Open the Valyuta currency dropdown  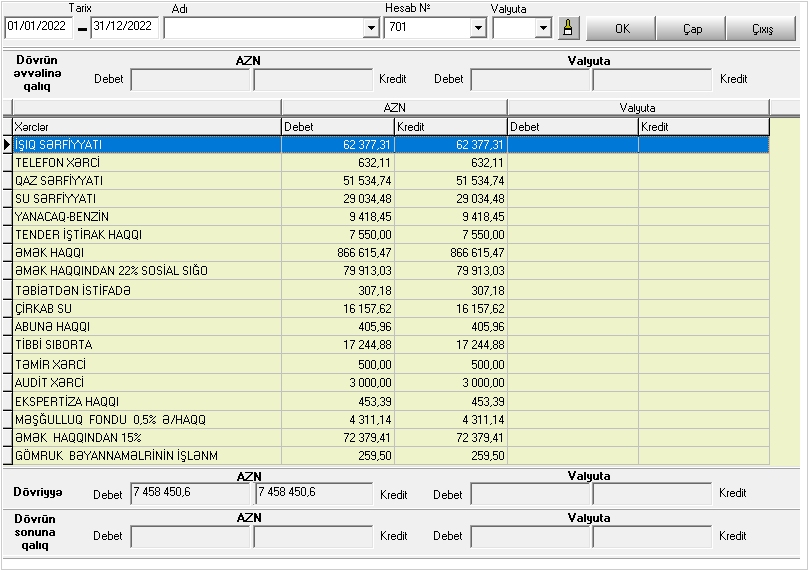[x=543, y=28]
